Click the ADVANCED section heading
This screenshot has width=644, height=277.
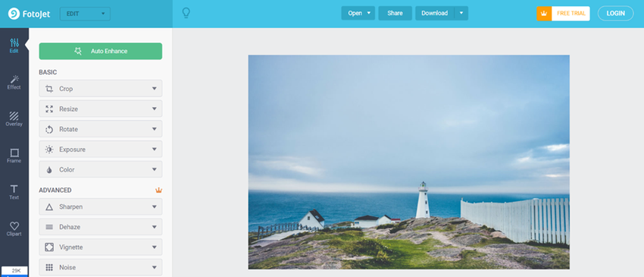point(55,190)
